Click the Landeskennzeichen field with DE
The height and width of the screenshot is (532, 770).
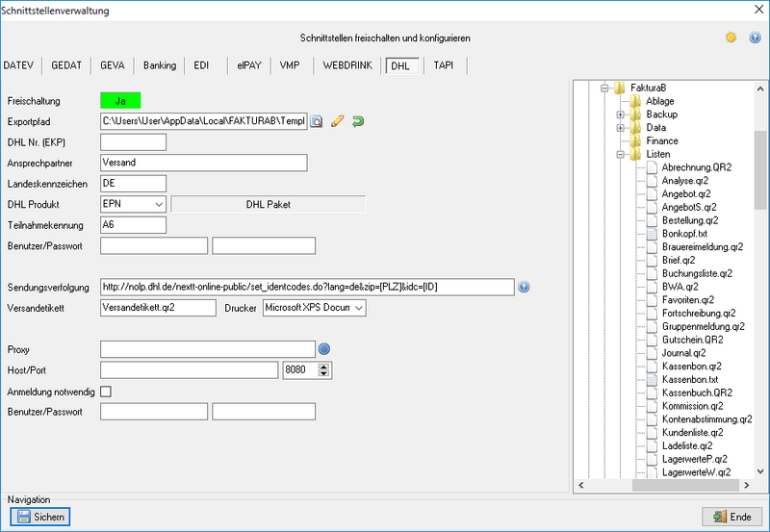click(x=133, y=184)
